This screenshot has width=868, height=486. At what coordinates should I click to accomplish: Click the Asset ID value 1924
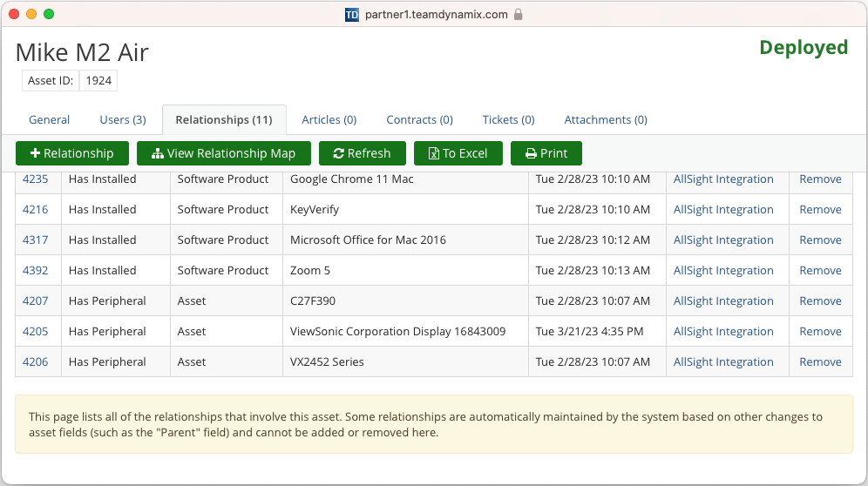(98, 80)
